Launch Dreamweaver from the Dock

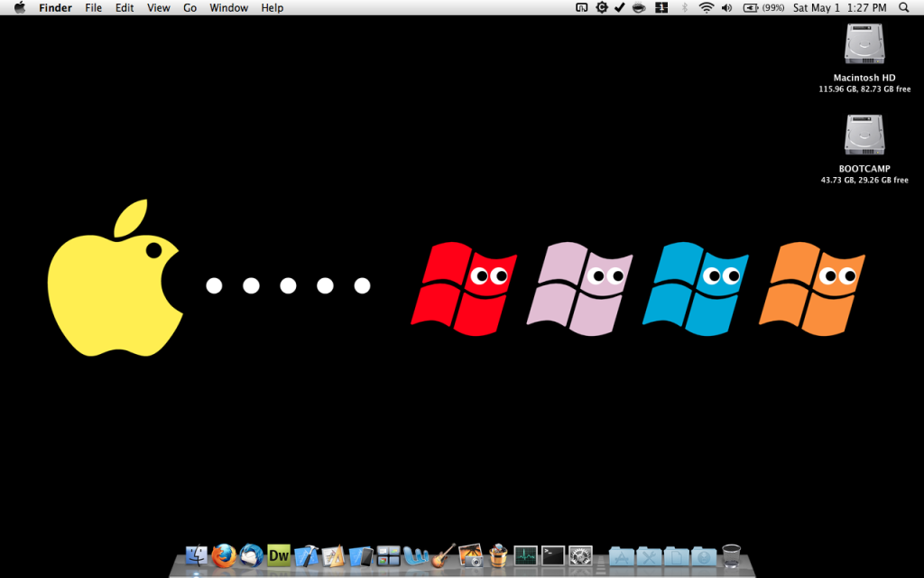coord(279,555)
